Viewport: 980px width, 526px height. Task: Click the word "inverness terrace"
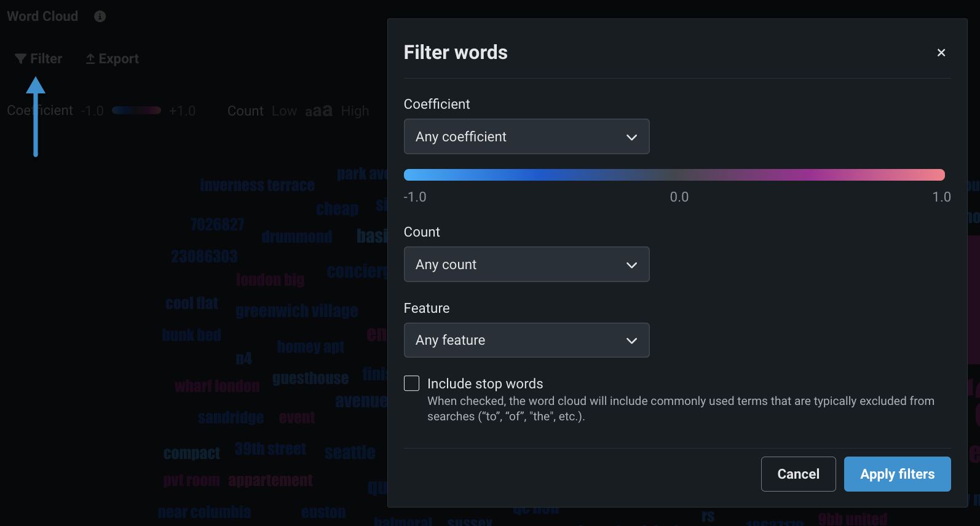(257, 186)
